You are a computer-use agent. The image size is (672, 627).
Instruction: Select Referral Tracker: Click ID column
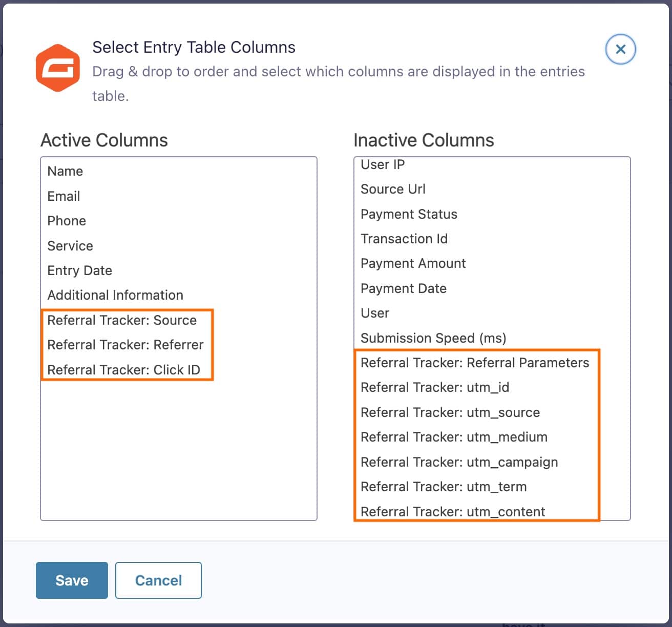click(124, 369)
